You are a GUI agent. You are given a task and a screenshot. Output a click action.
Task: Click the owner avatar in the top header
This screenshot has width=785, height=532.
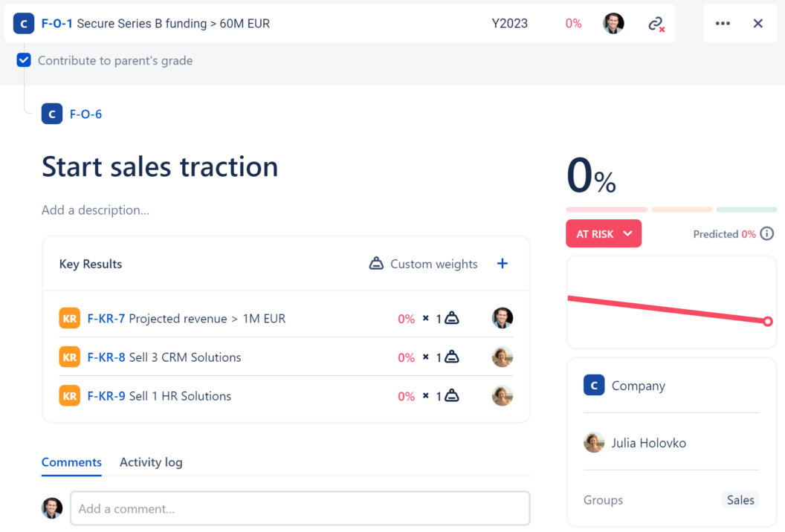(613, 23)
